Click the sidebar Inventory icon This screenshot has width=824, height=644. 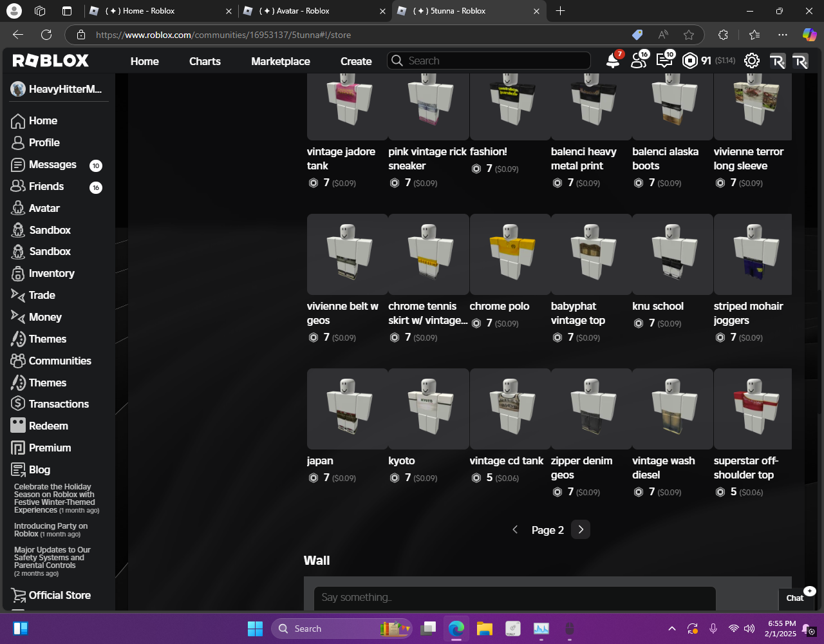pyautogui.click(x=18, y=274)
